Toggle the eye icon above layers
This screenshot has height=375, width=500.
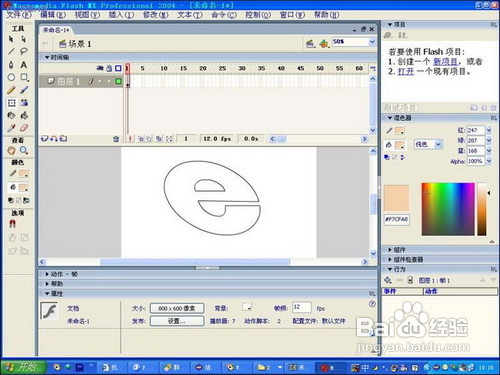100,68
